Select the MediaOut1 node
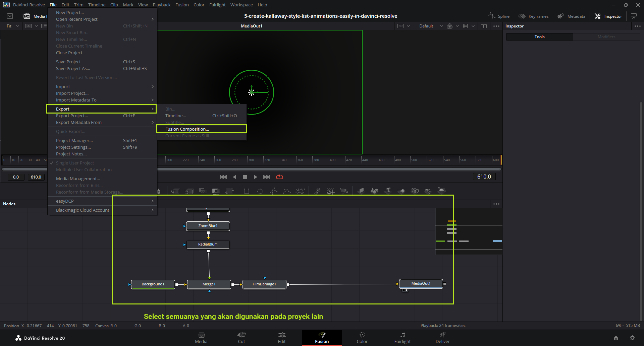Image resolution: width=644 pixels, height=346 pixels. point(421,283)
